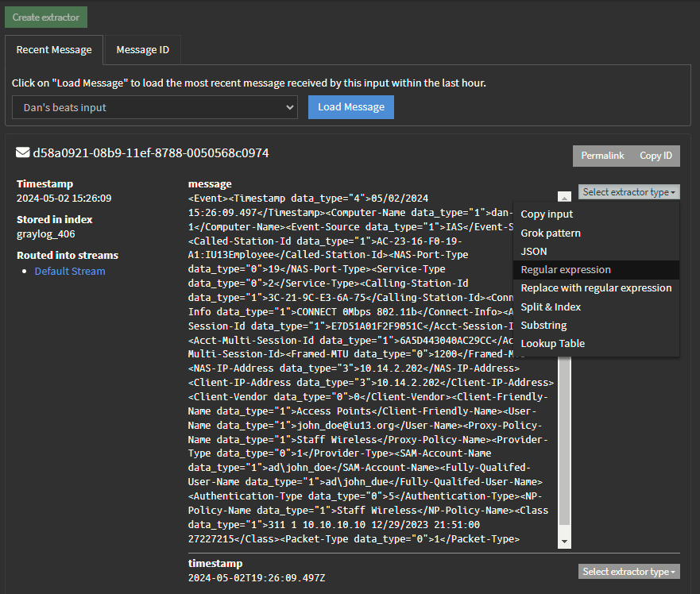This screenshot has width=700, height=594.
Task: Open timestamp field's Select extractor type dropdown
Action: tap(629, 572)
